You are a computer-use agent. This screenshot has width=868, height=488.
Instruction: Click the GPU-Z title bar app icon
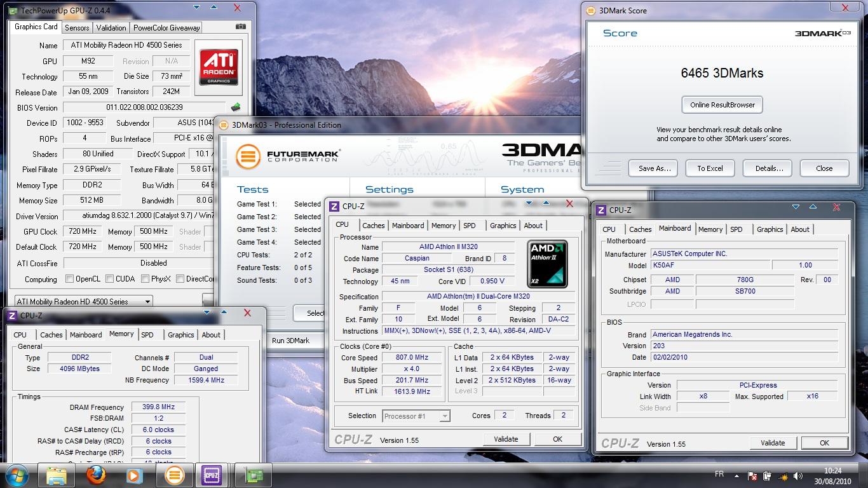click(13, 10)
